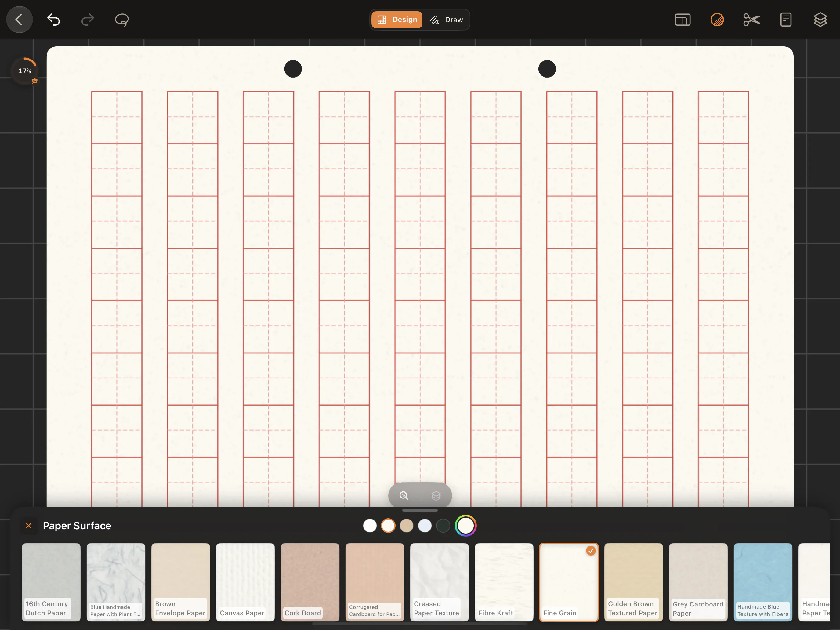Click the texture list horizontal scrollbar
Viewport: 840px width, 630px height.
tap(420, 624)
